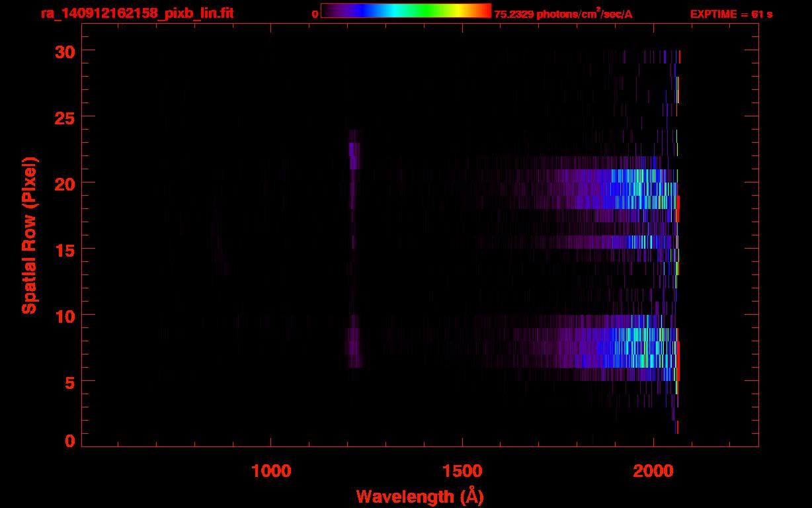The width and height of the screenshot is (812, 508).
Task: Click the x-axis tick label 2000
Action: 653,472
